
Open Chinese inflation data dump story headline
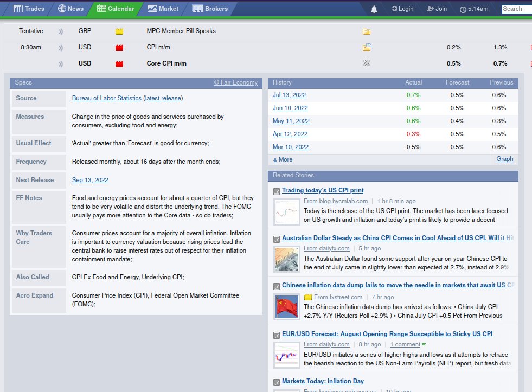398,285
